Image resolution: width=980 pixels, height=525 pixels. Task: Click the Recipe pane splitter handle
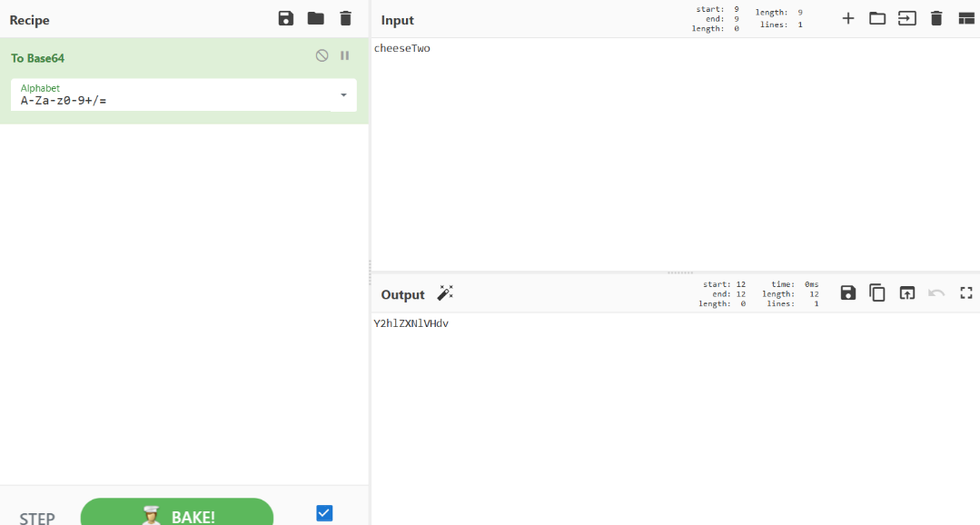[x=370, y=272]
